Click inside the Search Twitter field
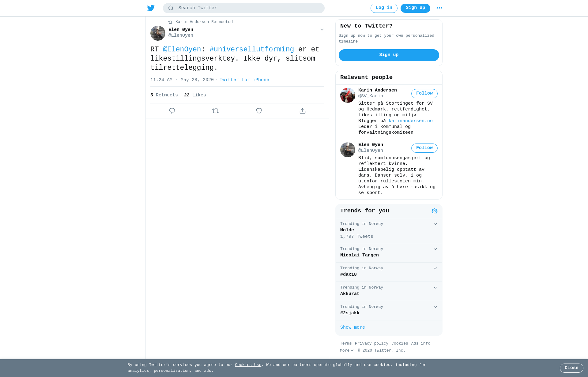The width and height of the screenshot is (588, 377). coord(244,8)
